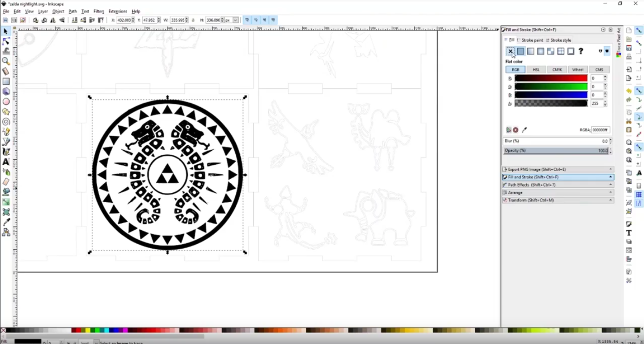Open the Filters menu
The width and height of the screenshot is (644, 344).
(99, 11)
